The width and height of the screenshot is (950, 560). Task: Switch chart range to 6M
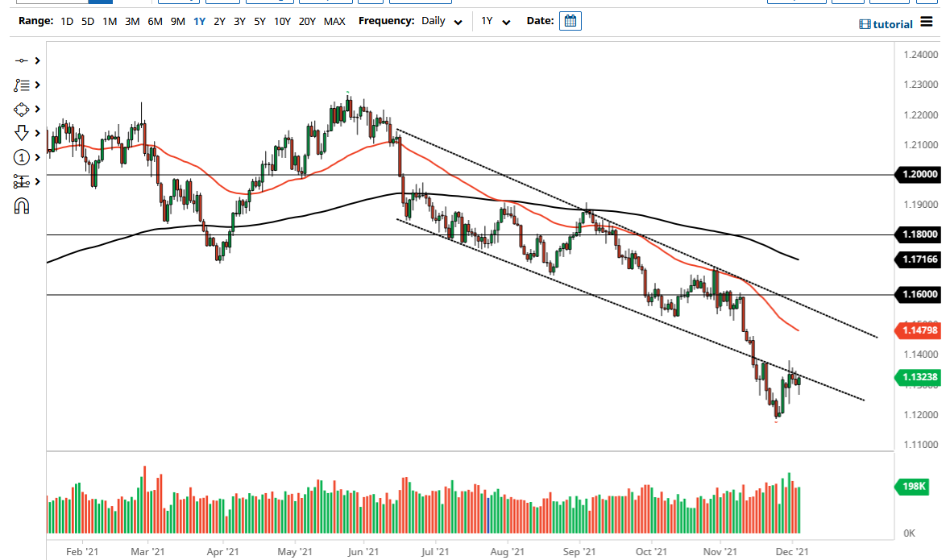click(x=155, y=21)
